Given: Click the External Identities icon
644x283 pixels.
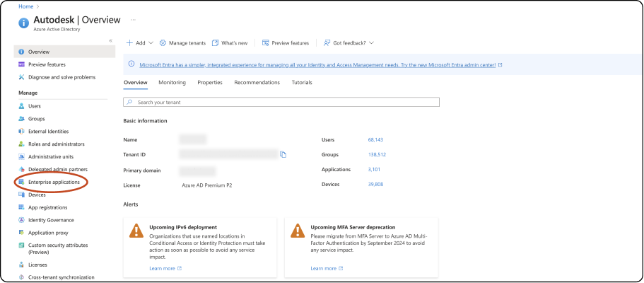Looking at the screenshot, I should [21, 132].
